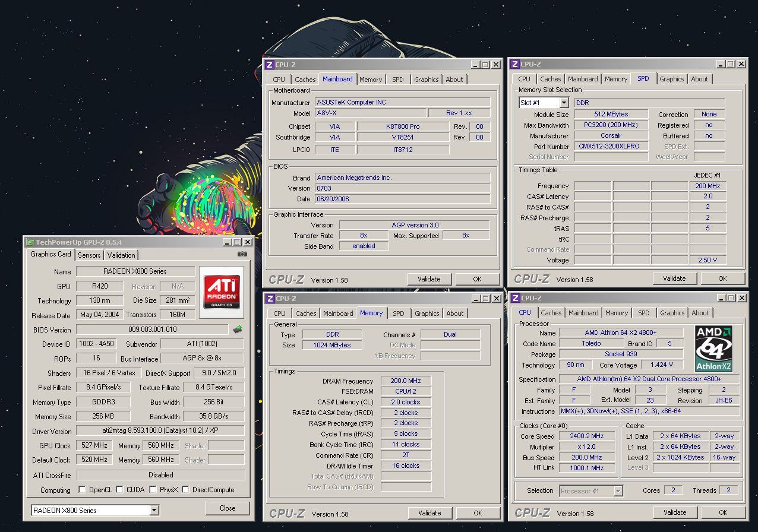This screenshot has height=532, width=758.
Task: Open Memory tab in the CPU window
Action: pyautogui.click(x=617, y=313)
